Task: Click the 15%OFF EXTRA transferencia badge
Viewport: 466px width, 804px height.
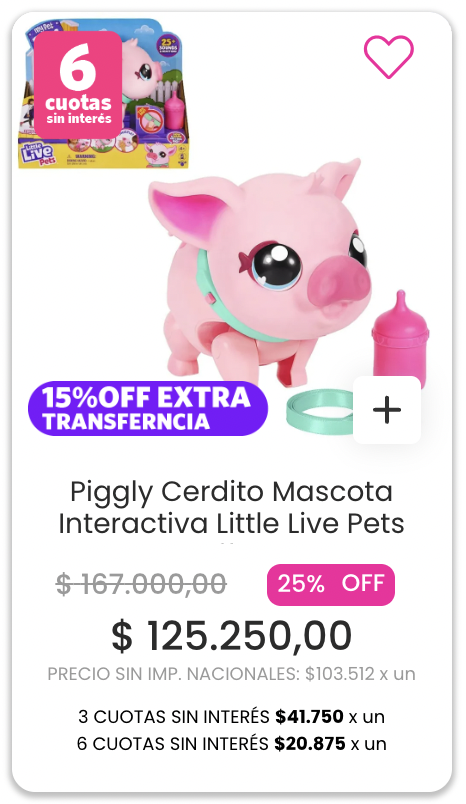Action: tap(148, 409)
